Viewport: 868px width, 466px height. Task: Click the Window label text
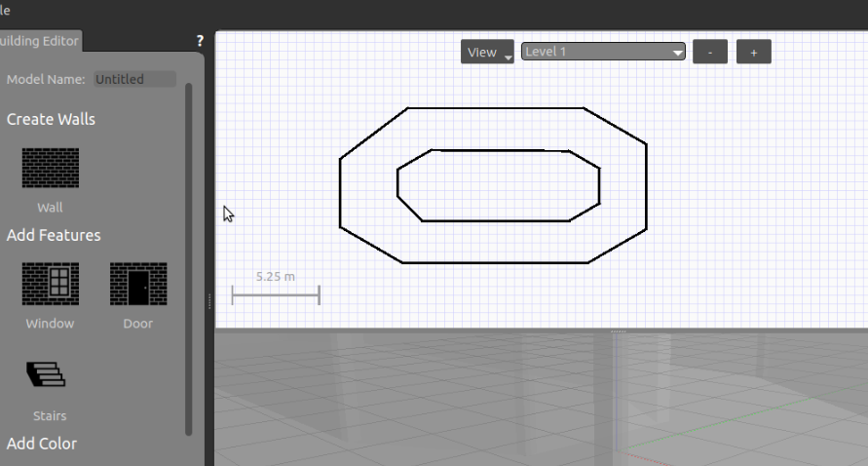50,324
